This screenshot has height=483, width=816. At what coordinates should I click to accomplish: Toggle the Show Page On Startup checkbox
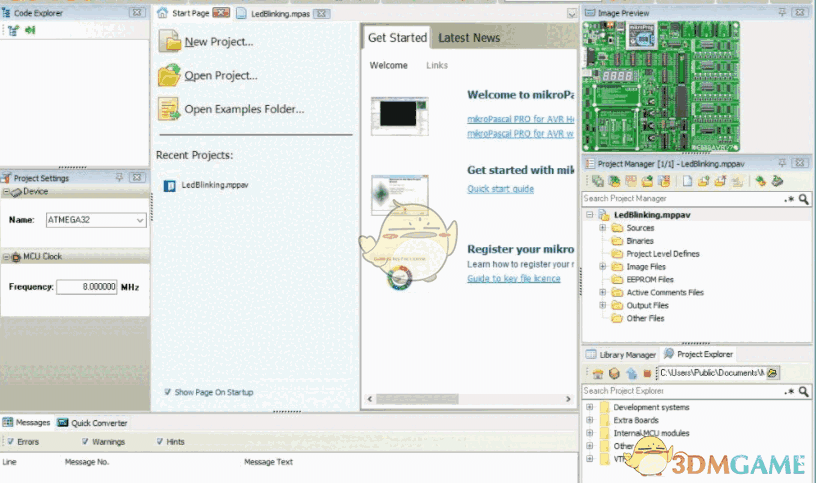(x=168, y=392)
